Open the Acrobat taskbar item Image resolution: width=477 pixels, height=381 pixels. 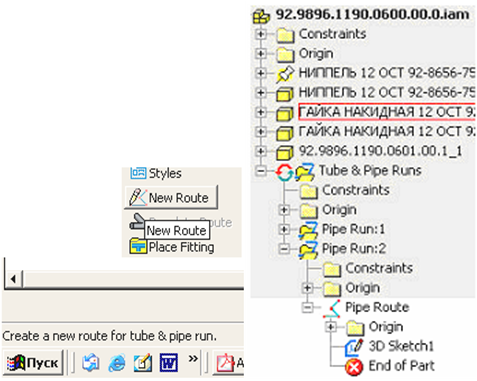pos(228,363)
